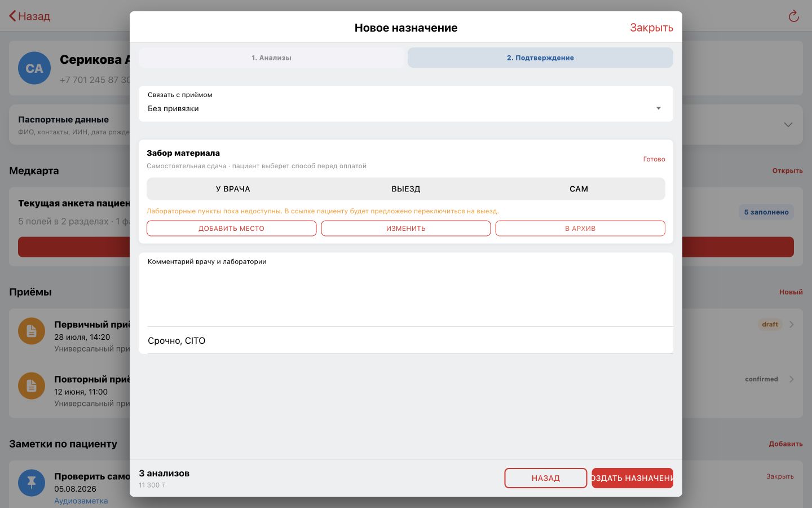Select the САМ collection option
The image size is (812, 508).
[579, 189]
